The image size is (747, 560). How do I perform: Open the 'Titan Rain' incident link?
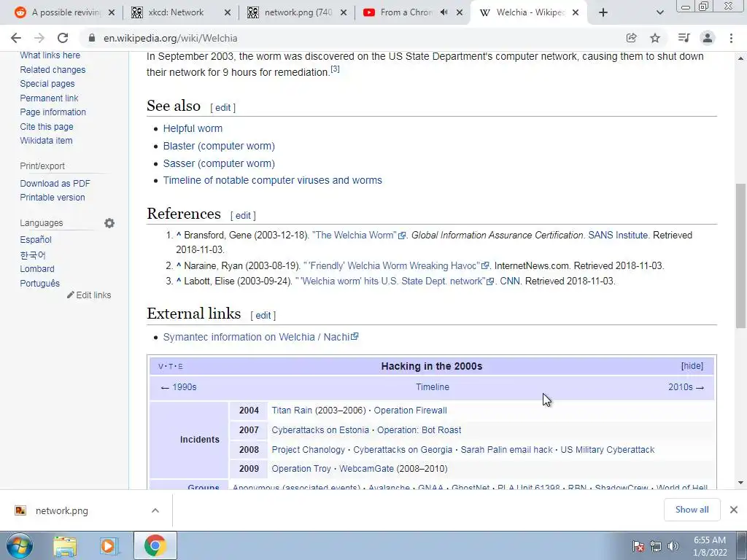292,411
